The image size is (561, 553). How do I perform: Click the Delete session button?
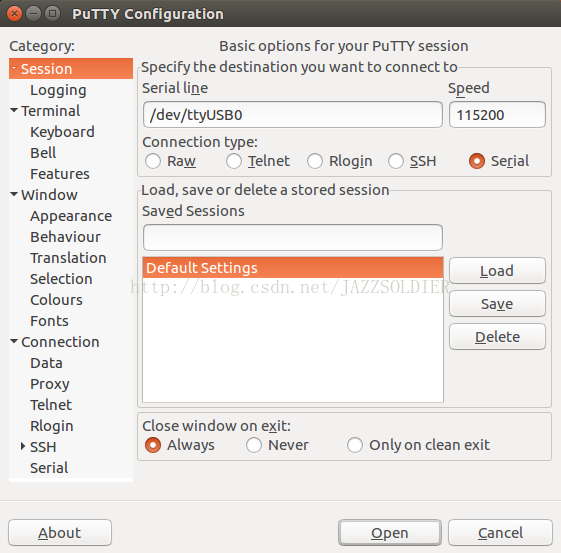pyautogui.click(x=497, y=337)
